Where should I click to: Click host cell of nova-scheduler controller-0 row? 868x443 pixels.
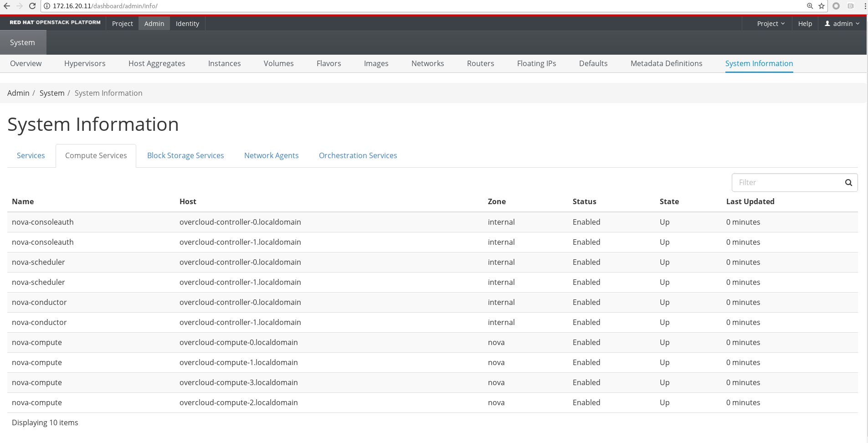tap(240, 262)
